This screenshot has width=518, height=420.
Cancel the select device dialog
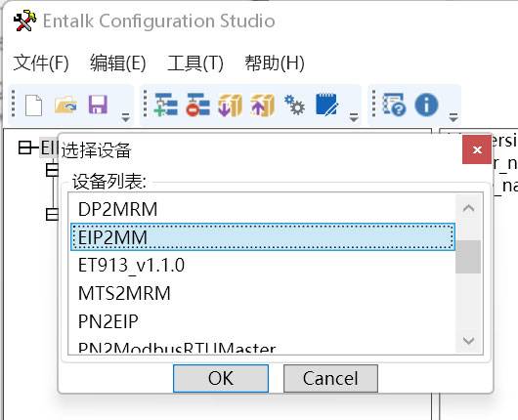point(330,378)
